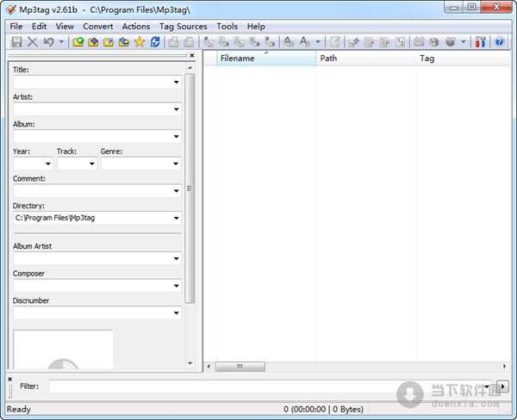517x420 pixels.
Task: Click the Quick Actions single A icon
Action: pos(305,42)
